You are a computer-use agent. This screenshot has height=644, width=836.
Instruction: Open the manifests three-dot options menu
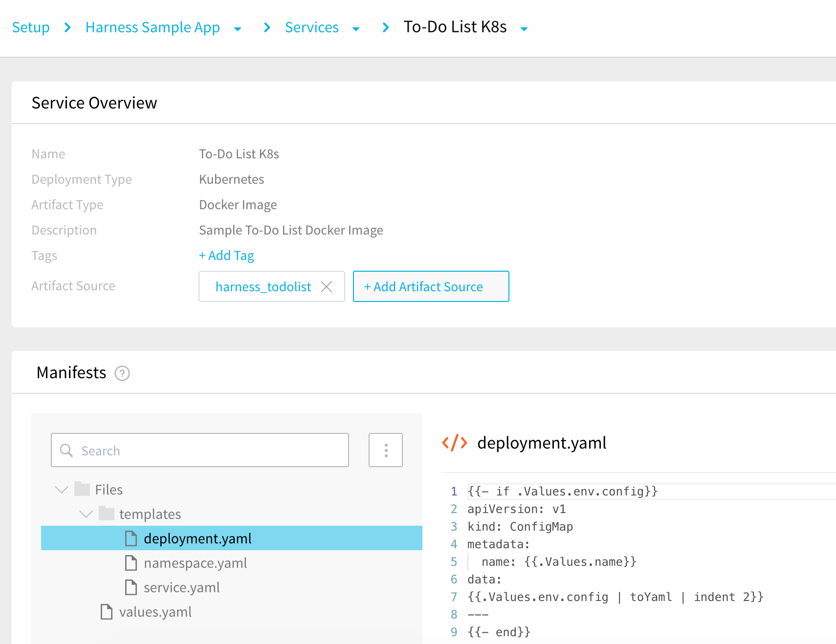pos(386,450)
